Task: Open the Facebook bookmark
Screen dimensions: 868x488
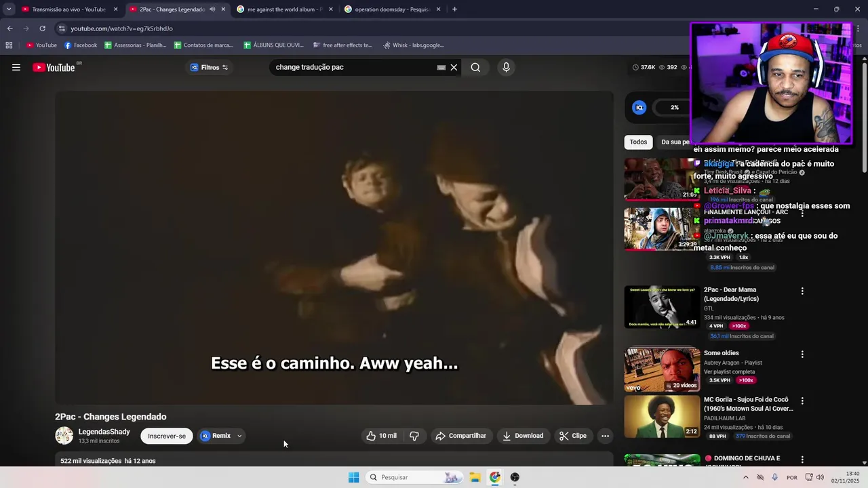Action: (x=81, y=45)
